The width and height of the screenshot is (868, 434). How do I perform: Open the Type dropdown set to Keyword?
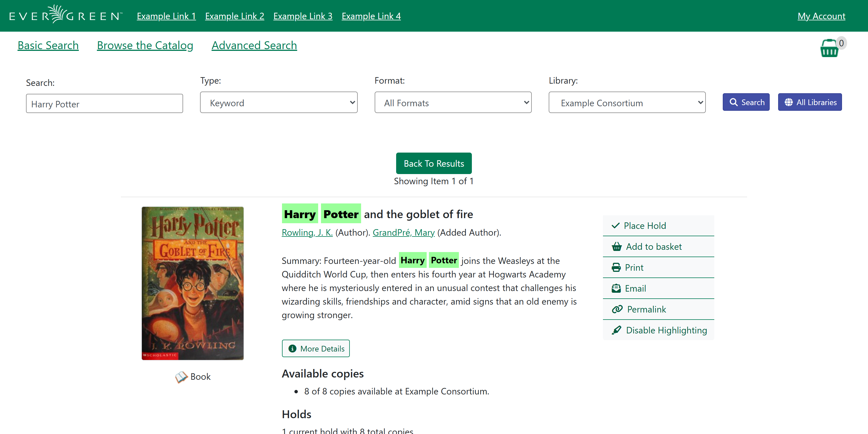click(x=279, y=103)
